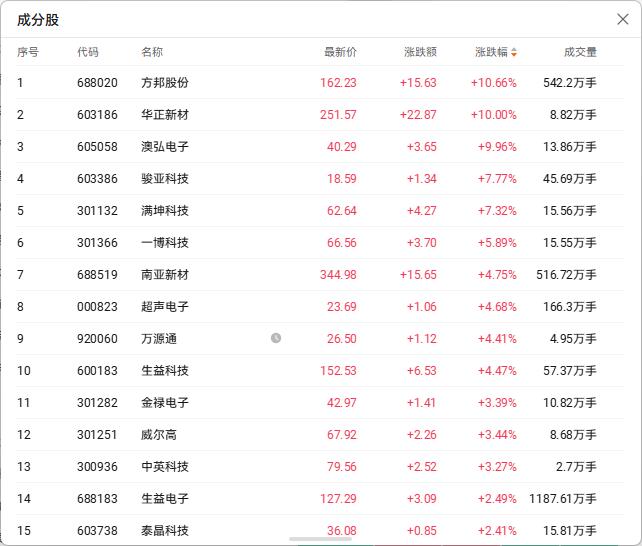Sort by 最新价 column header
Viewport: 642px width, 546px height.
point(340,52)
